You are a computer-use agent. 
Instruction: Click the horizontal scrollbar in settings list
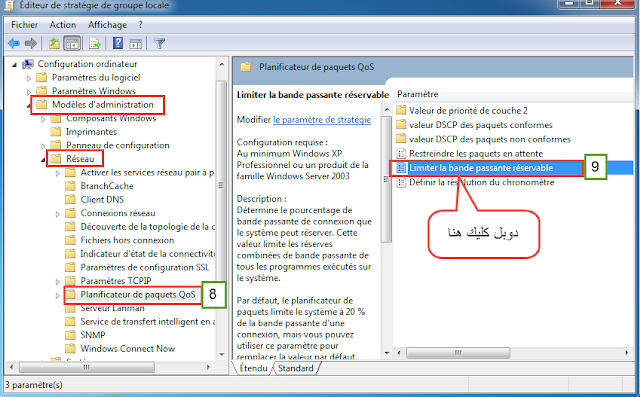pyautogui.click(x=512, y=353)
